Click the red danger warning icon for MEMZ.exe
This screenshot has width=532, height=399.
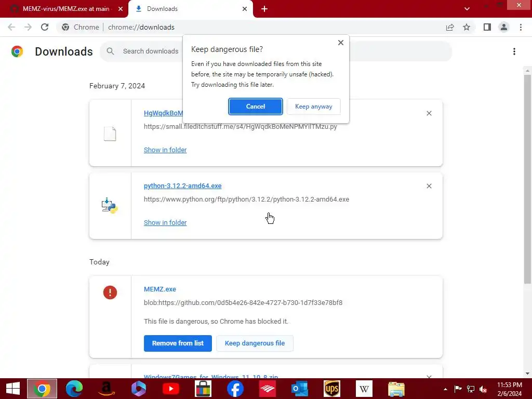pyautogui.click(x=110, y=292)
